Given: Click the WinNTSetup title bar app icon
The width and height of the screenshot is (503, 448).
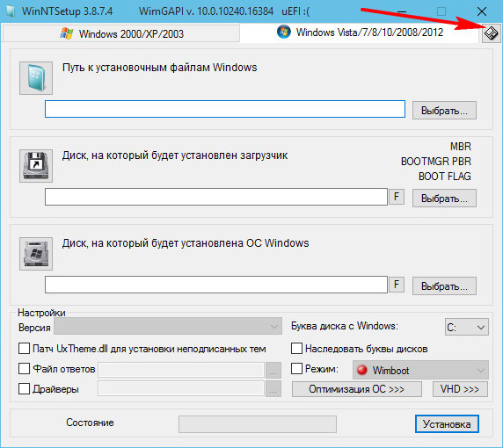Looking at the screenshot, I should click(x=11, y=11).
